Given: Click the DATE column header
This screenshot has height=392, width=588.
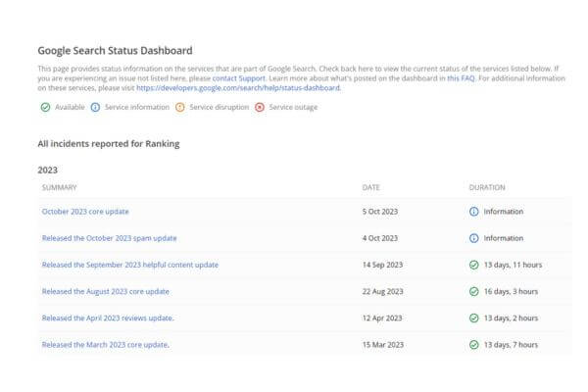Looking at the screenshot, I should pos(370,187).
